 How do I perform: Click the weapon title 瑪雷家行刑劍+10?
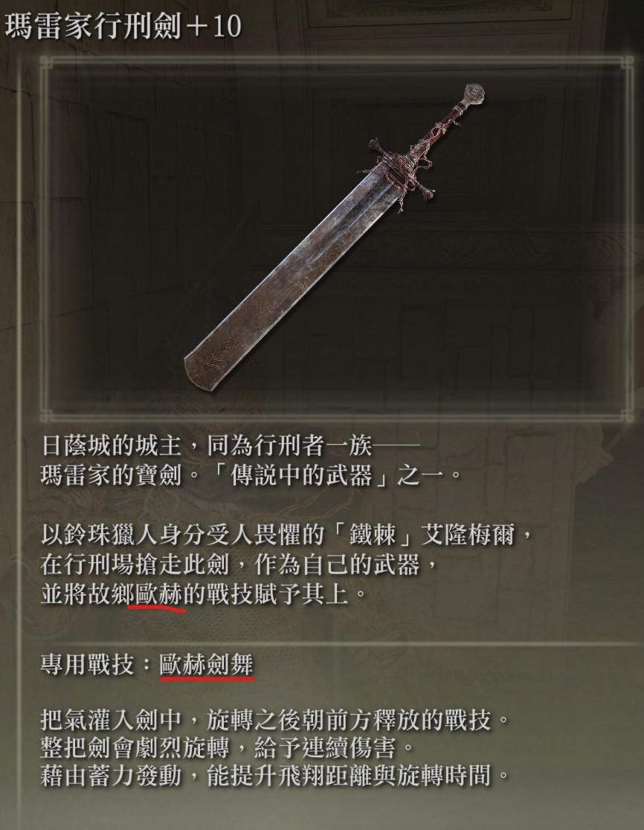[x=123, y=25]
